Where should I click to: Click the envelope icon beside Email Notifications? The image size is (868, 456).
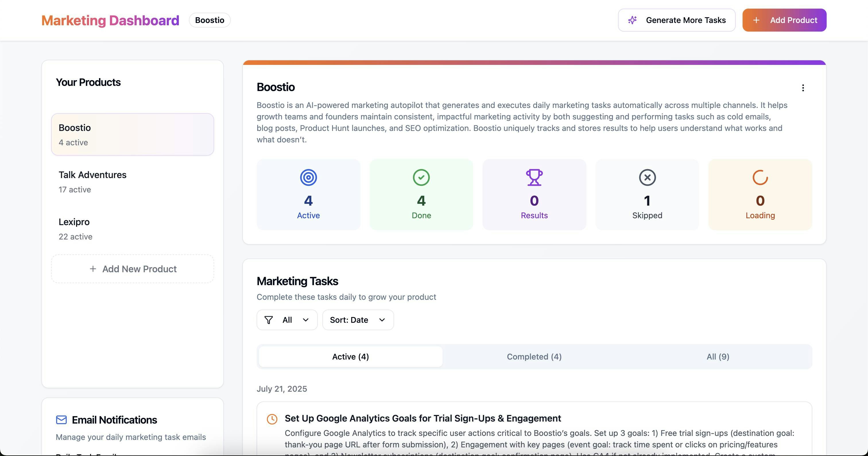(x=61, y=420)
